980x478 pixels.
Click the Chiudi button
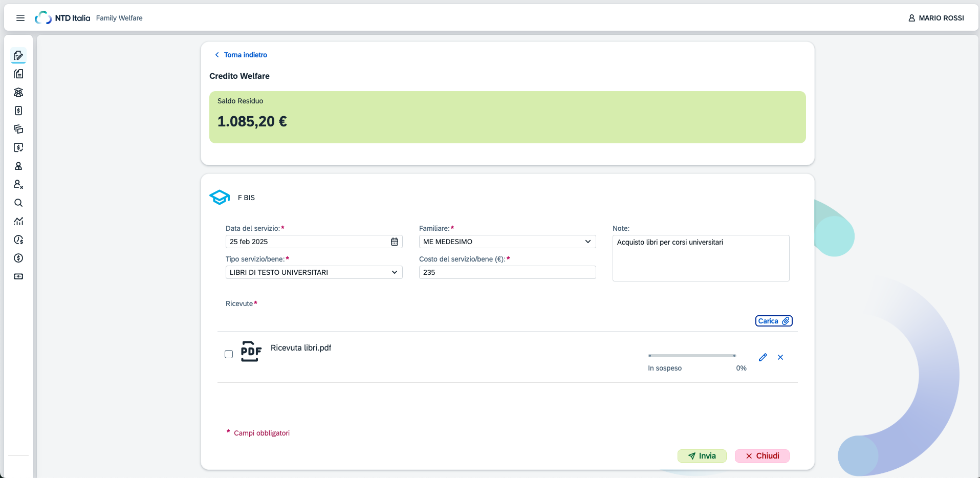point(762,456)
